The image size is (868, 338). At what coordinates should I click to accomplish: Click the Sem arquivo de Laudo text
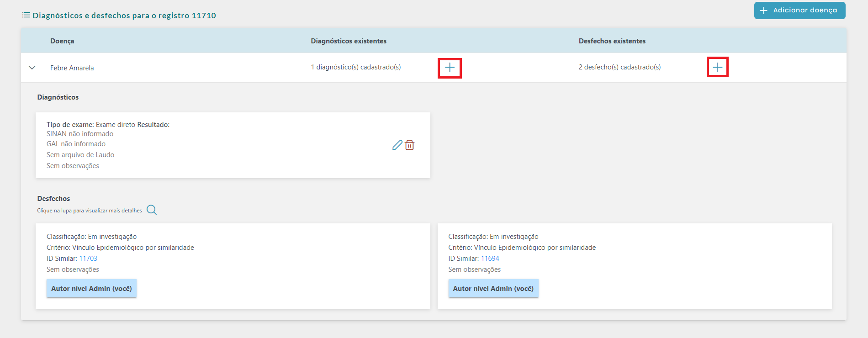pyautogui.click(x=80, y=155)
